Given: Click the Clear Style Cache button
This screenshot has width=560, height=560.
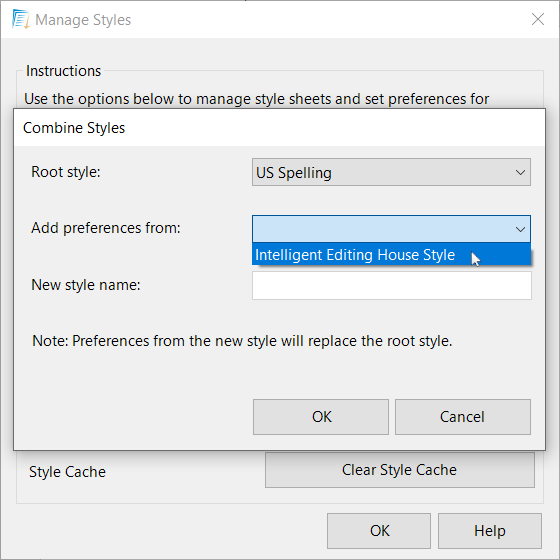Looking at the screenshot, I should (400, 470).
